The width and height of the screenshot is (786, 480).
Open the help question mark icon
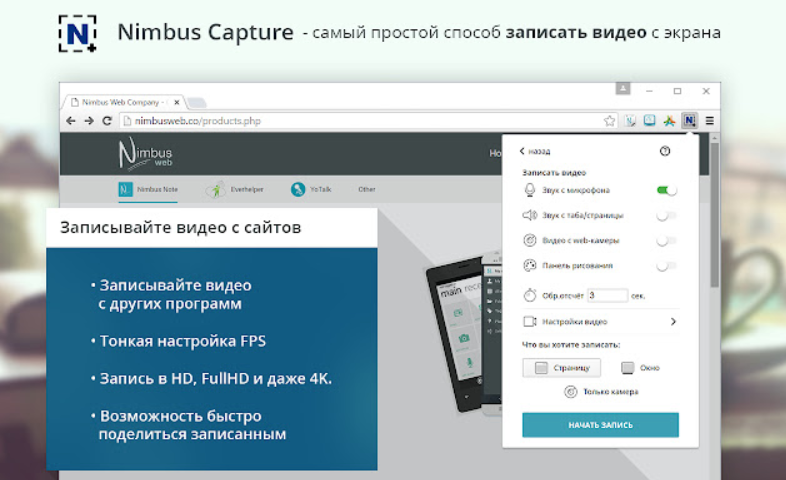pos(665,151)
